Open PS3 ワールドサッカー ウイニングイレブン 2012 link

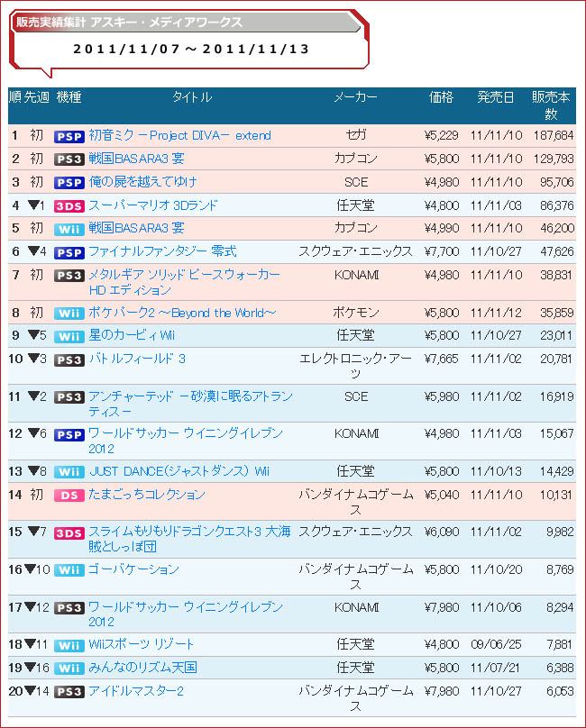point(186,614)
